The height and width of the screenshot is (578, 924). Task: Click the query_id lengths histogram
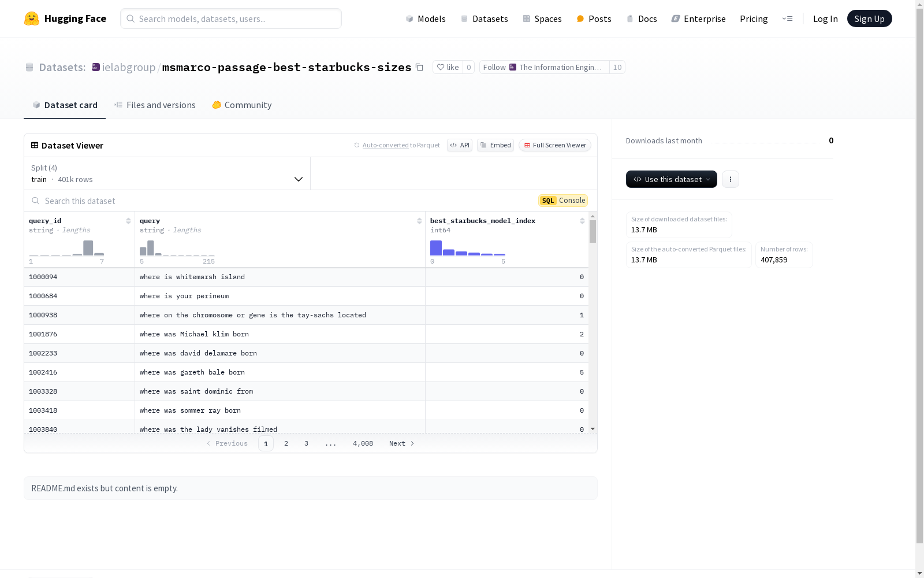tap(67, 248)
